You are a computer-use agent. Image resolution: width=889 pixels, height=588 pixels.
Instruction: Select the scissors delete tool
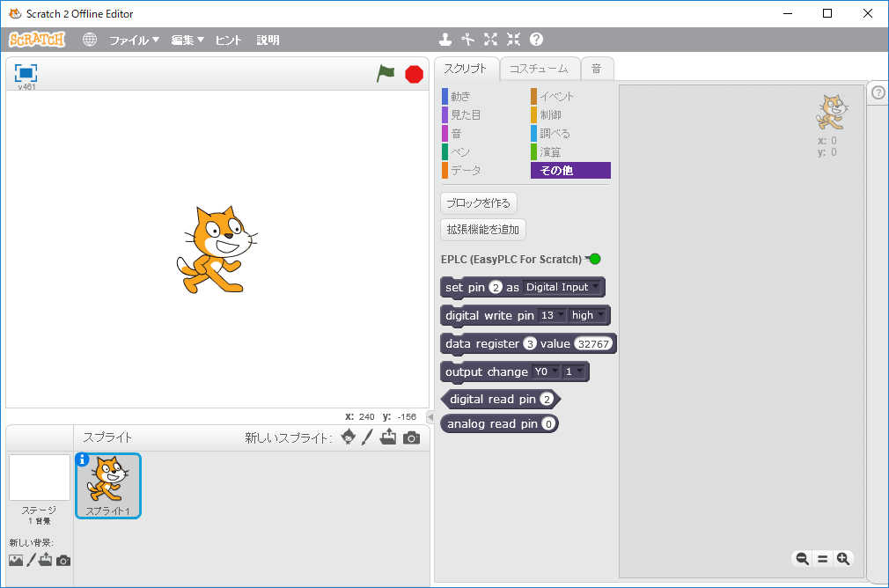tap(468, 40)
